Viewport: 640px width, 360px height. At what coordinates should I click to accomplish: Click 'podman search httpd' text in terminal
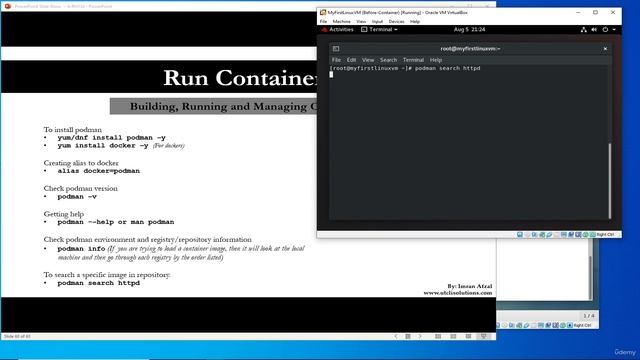click(447, 68)
